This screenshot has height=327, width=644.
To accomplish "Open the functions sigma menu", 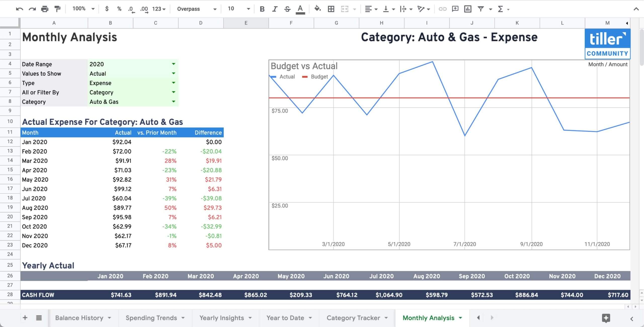I will pyautogui.click(x=503, y=9).
